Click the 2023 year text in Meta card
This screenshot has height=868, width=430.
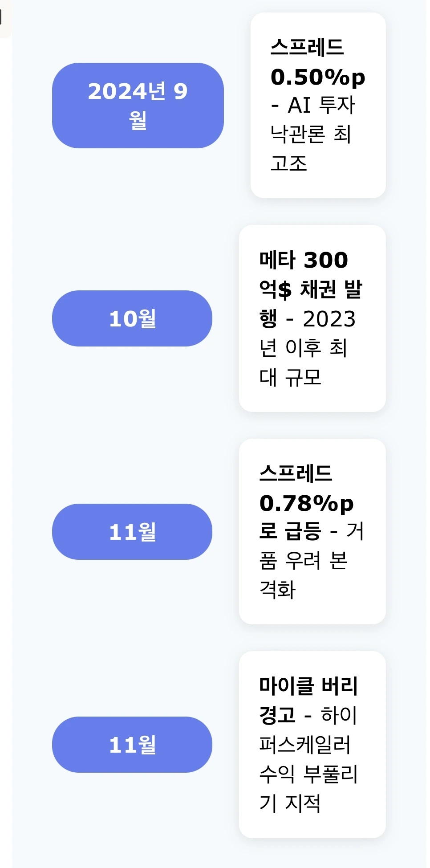point(329,319)
